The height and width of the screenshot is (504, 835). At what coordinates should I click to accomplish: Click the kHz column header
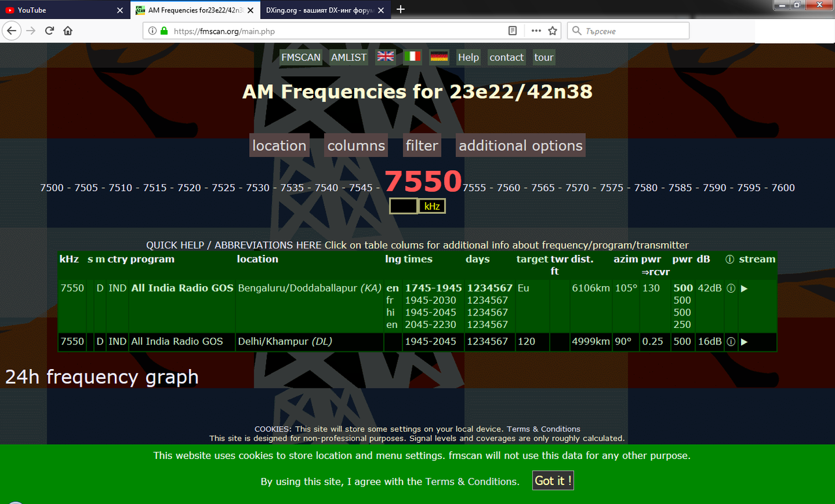click(x=69, y=259)
